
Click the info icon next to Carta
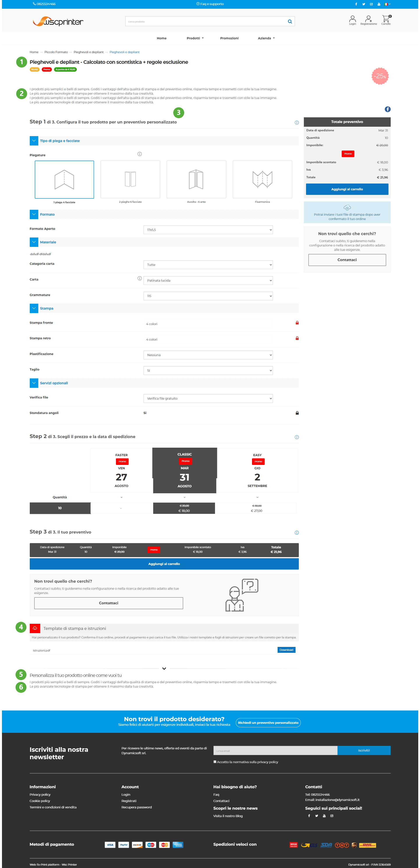[x=139, y=278]
